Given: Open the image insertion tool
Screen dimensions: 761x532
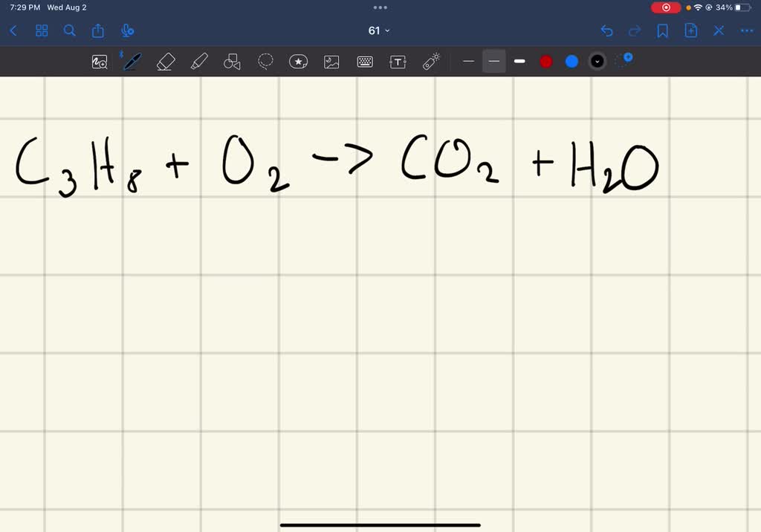Looking at the screenshot, I should click(331, 61).
